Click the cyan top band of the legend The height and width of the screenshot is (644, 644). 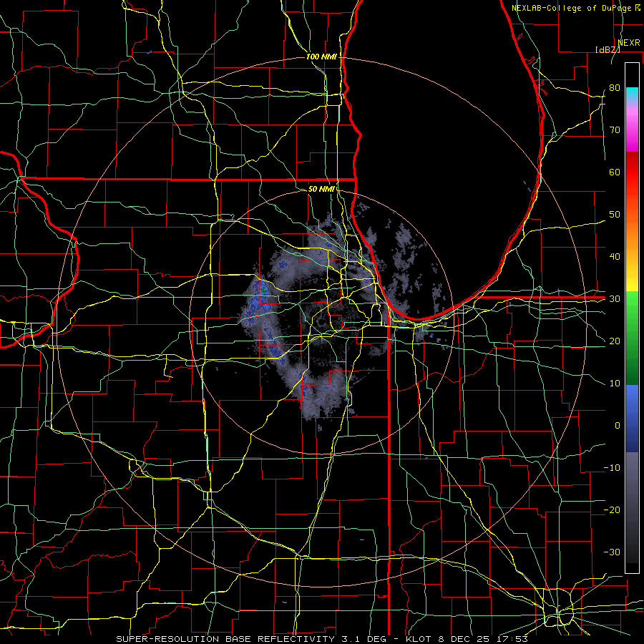click(x=632, y=94)
